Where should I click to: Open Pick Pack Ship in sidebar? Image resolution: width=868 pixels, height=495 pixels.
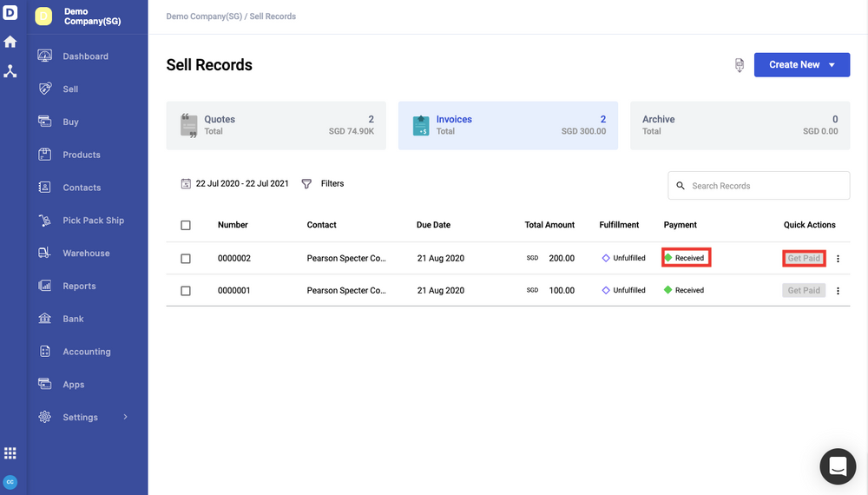tap(93, 221)
